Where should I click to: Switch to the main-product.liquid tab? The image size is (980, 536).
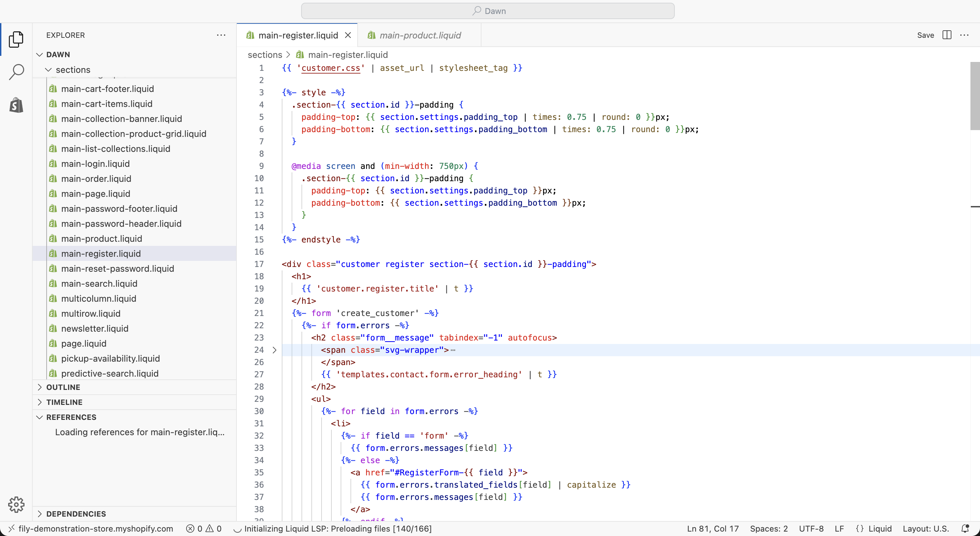point(420,35)
